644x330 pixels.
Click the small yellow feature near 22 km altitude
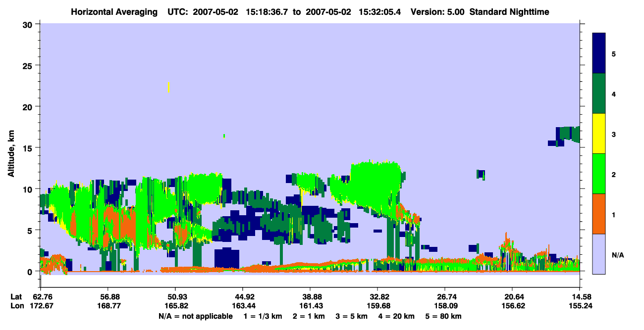tap(169, 87)
